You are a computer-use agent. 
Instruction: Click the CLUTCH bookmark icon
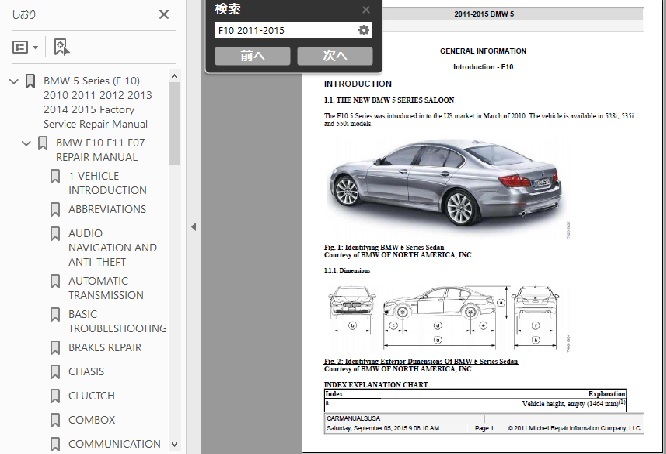click(x=55, y=396)
